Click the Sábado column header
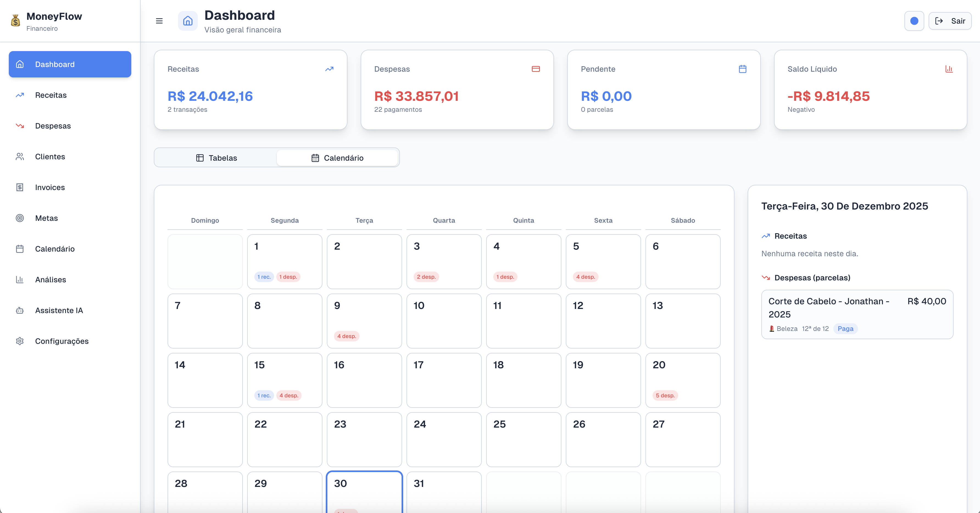 (x=683, y=220)
